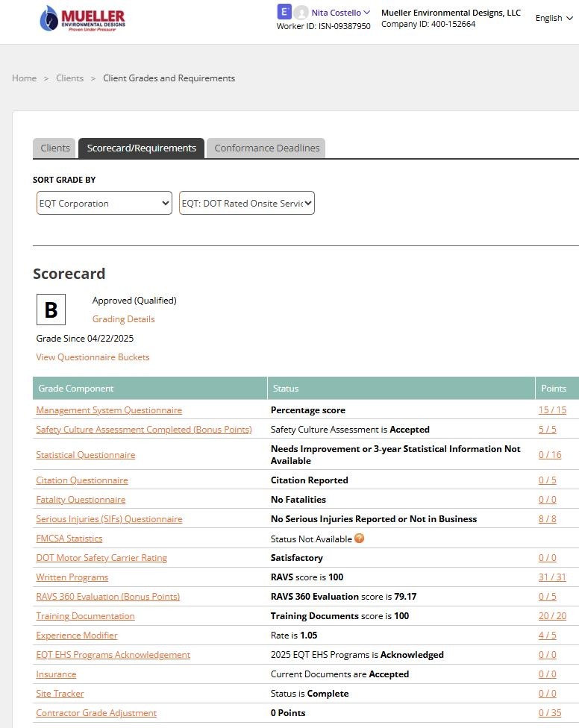Select 'Grade Since 04/22/2025' text

click(x=85, y=339)
